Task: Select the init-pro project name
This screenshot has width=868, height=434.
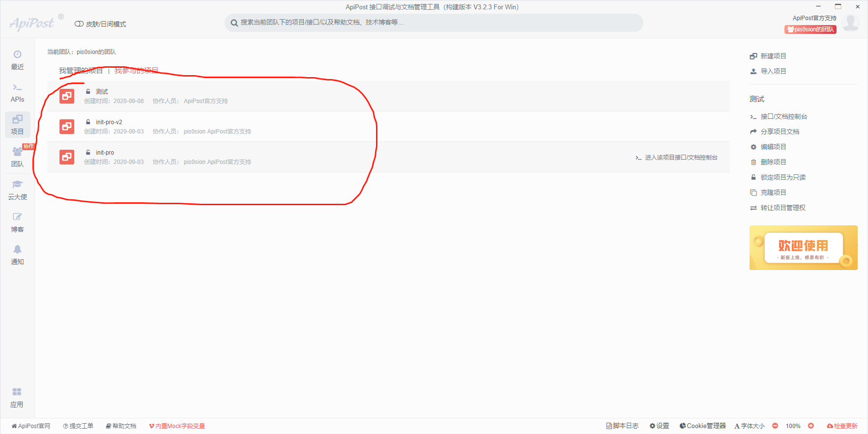Action: (x=105, y=153)
